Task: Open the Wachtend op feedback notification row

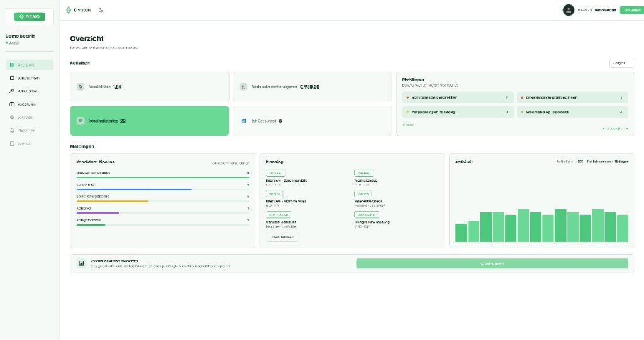Action: (x=572, y=112)
